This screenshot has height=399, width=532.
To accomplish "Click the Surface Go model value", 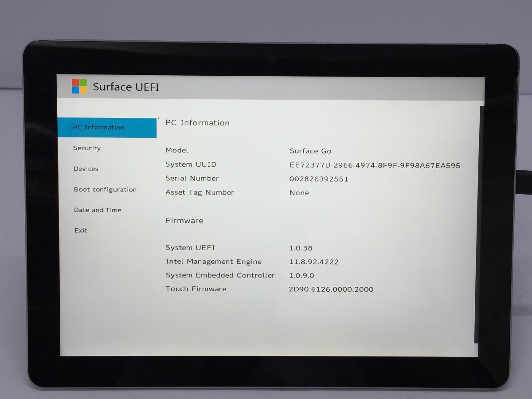I will tap(310, 151).
